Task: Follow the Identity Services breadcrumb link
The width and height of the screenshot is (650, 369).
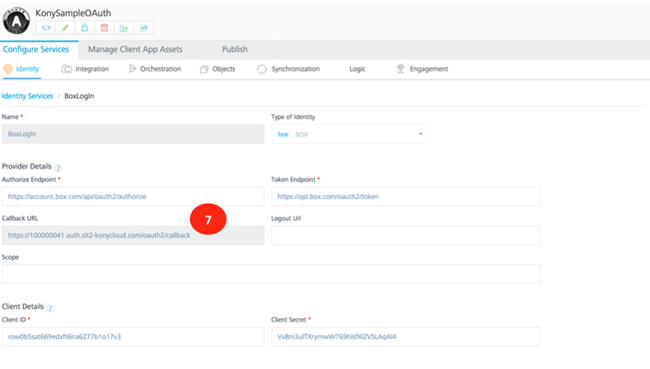Action: 27,96
